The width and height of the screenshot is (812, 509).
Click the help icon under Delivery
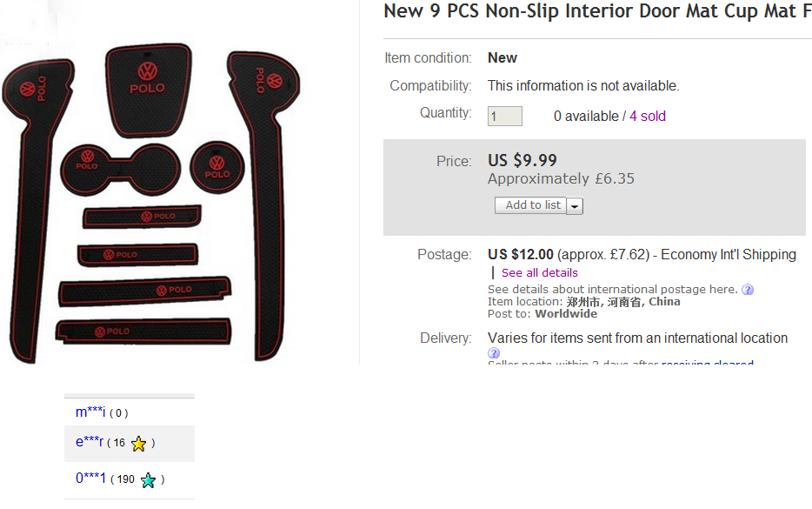pos(494,353)
